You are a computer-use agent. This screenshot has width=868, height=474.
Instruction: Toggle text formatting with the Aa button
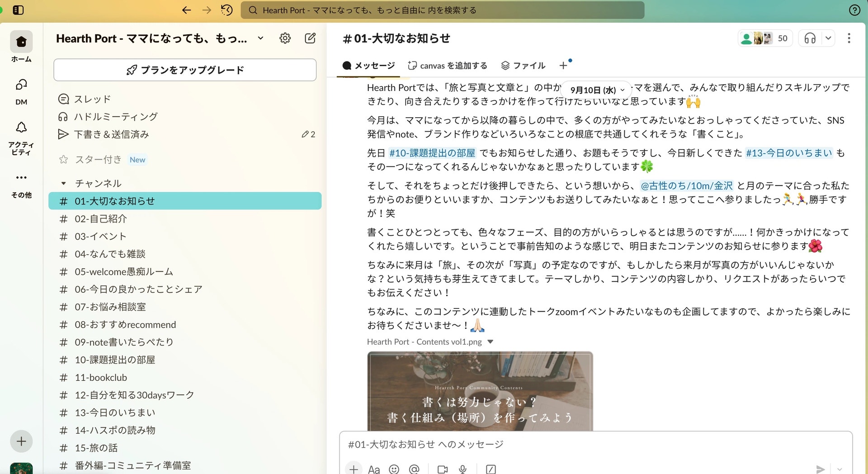point(374,469)
